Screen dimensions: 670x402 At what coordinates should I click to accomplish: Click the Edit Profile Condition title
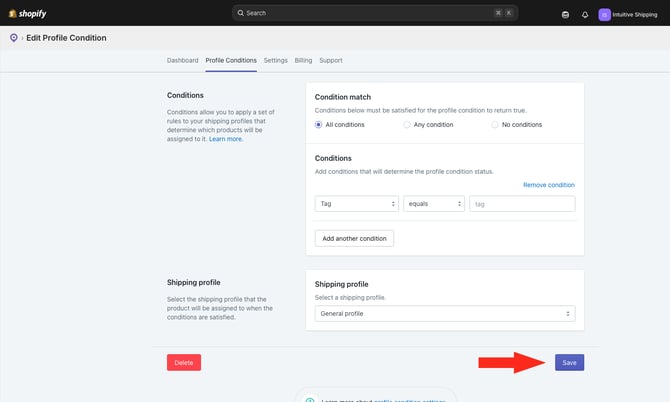pyautogui.click(x=66, y=38)
